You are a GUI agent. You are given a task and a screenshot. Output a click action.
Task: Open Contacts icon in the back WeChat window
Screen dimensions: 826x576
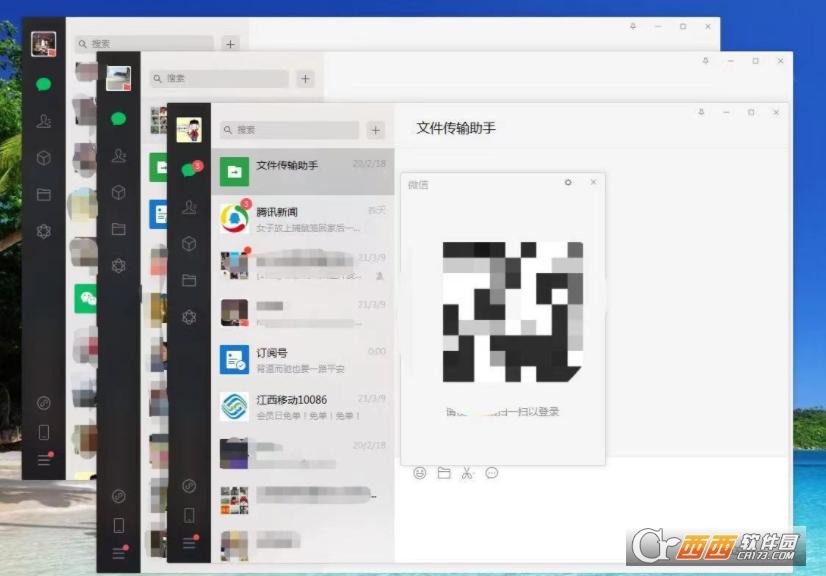click(x=44, y=121)
